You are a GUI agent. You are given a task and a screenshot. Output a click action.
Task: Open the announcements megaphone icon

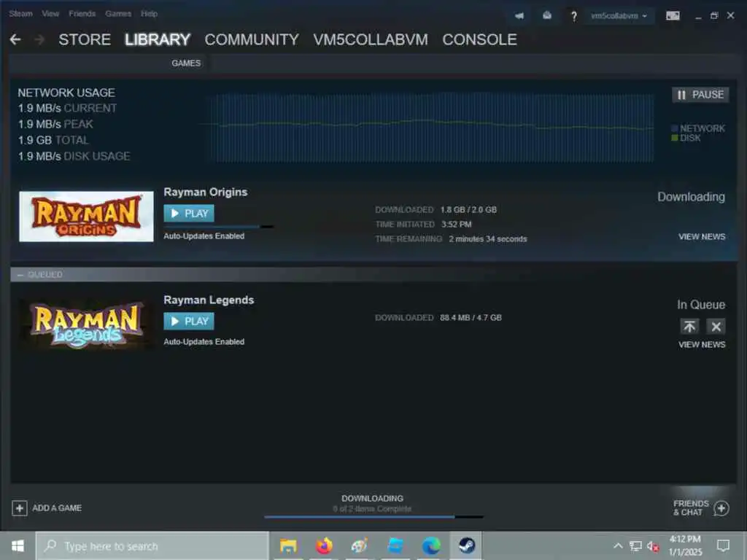tap(519, 16)
